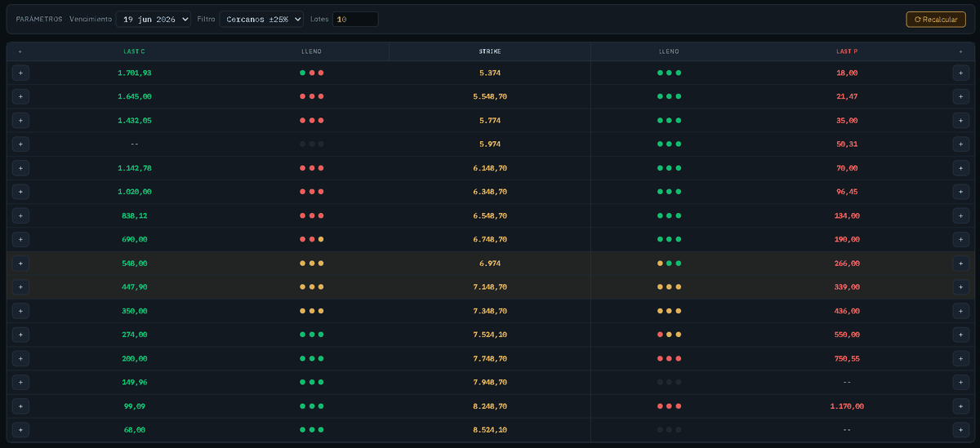Viewport: 980px width, 448px height.
Task: Click right plus button in 6.148,70 strike row
Action: pos(960,168)
